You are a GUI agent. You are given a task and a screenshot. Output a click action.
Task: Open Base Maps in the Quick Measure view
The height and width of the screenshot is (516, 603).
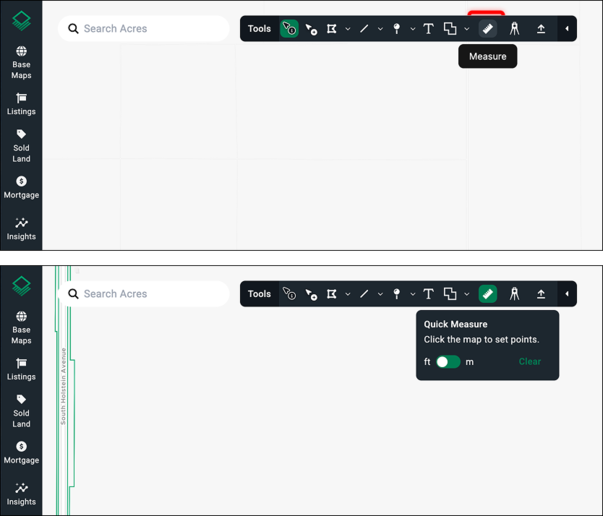pos(21,328)
